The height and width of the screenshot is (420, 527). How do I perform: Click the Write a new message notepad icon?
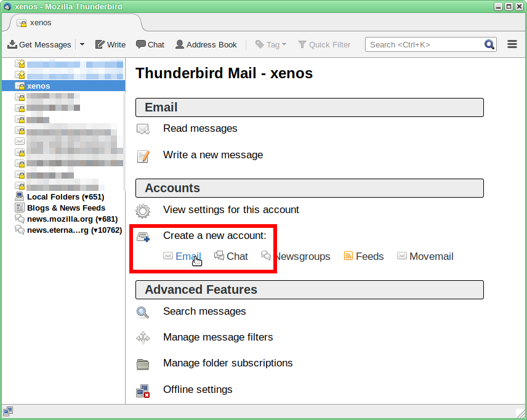143,156
